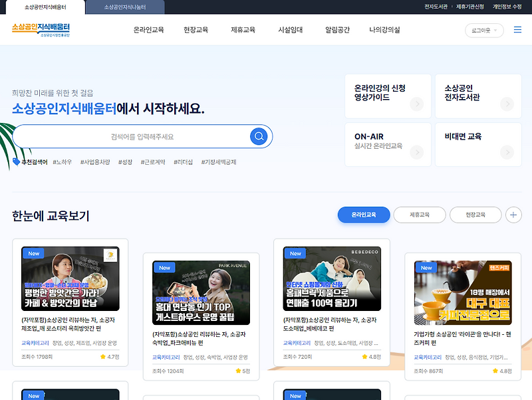Open the hamburger menu at top right

point(517,29)
